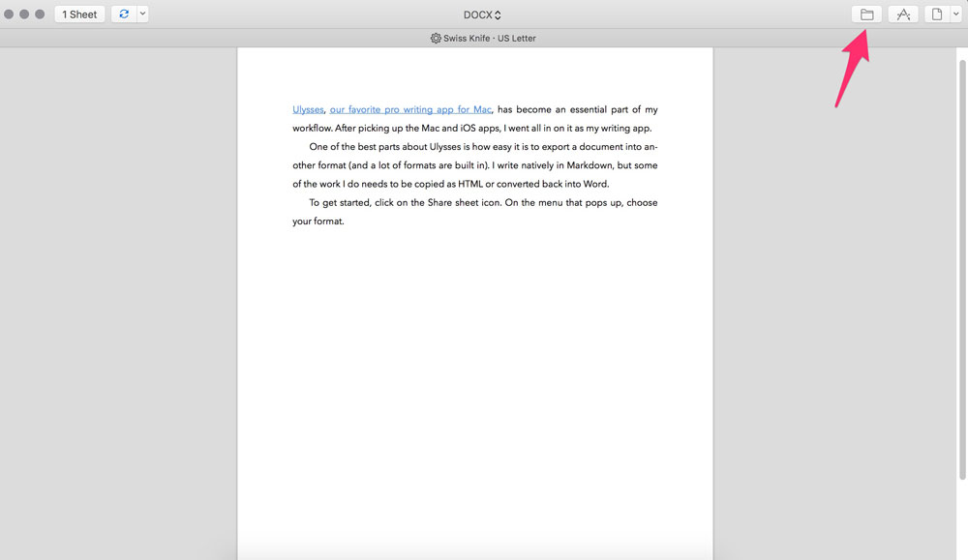Expand the dropdown arrow next to refresh

142,15
